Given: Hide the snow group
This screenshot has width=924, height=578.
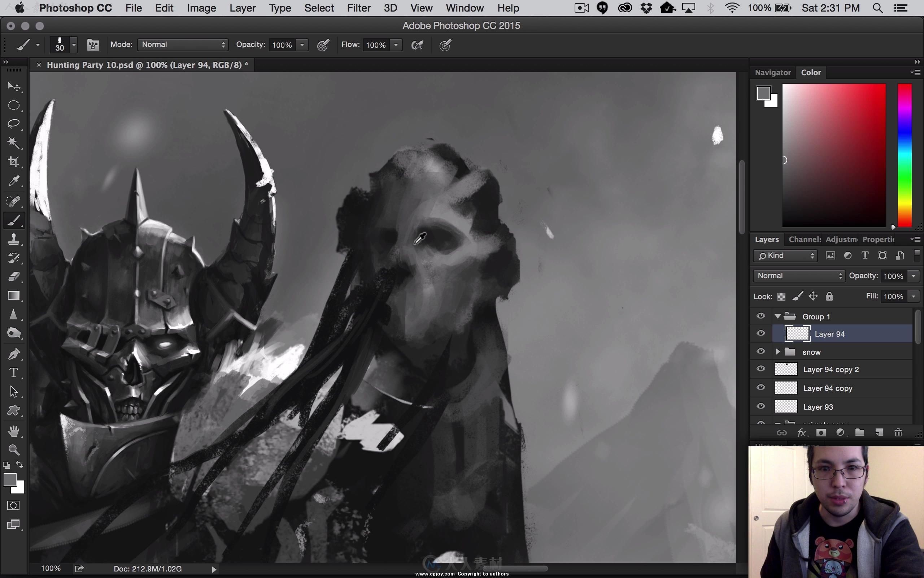Looking at the screenshot, I should (x=760, y=351).
